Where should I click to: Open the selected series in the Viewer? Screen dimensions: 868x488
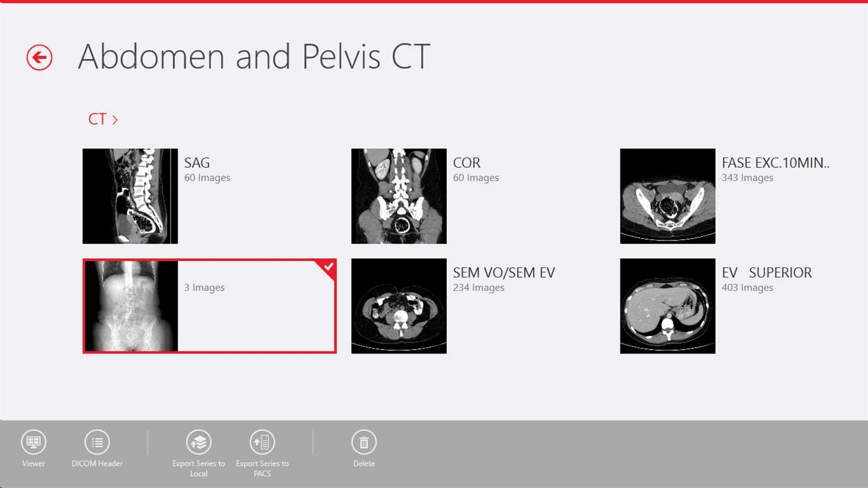coord(34,442)
